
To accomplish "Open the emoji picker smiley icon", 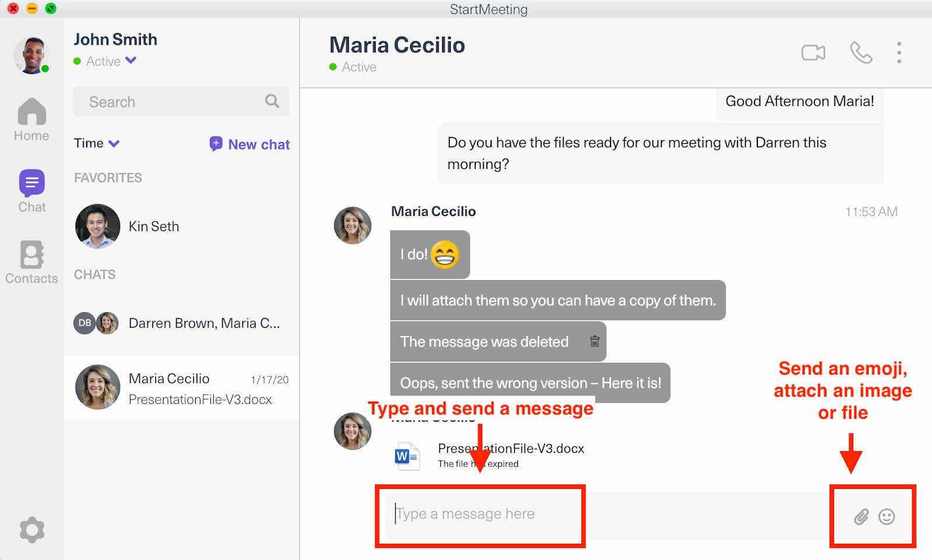I will coord(887,516).
